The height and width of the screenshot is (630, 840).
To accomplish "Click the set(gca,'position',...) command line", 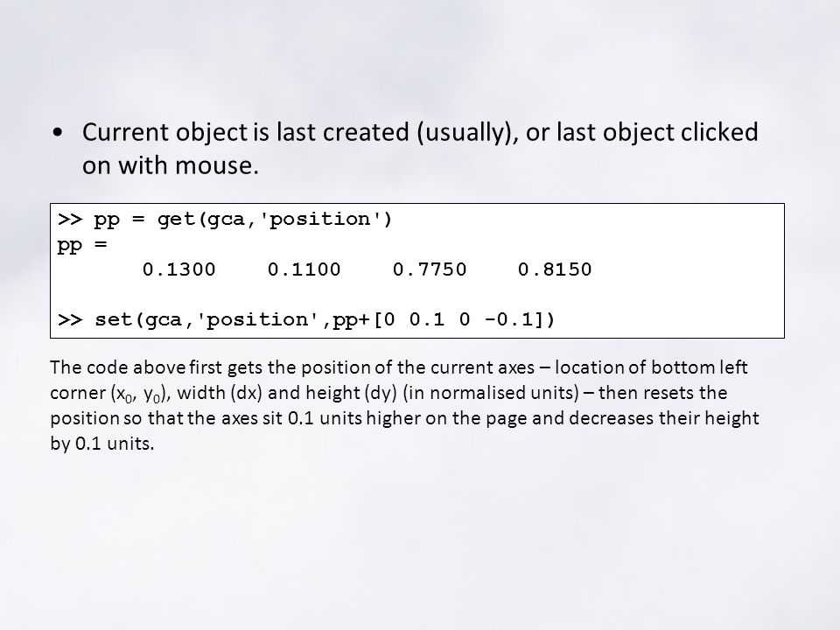I will click(325, 320).
